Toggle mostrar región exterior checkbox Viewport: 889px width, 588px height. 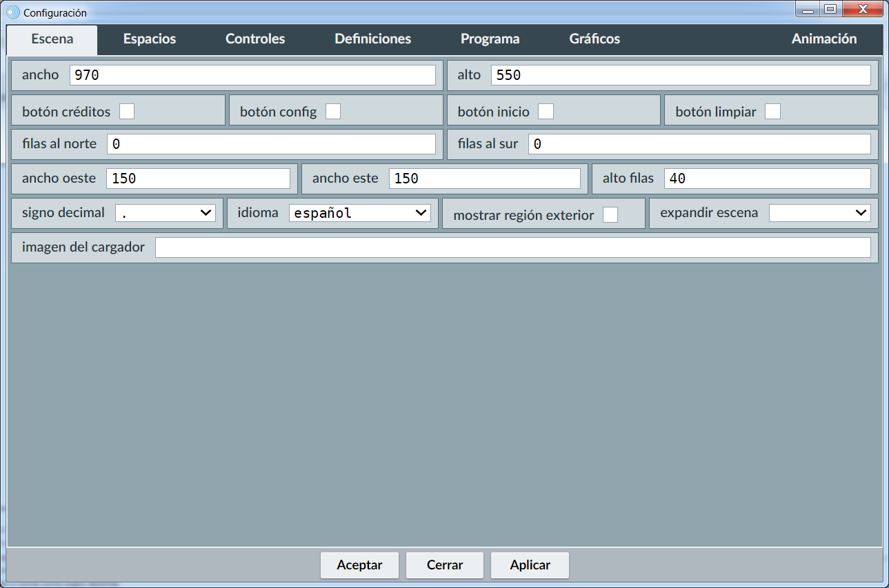pos(610,215)
